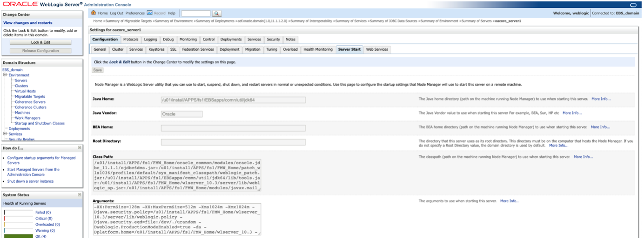The height and width of the screenshot is (240, 644).
Task: Click the Release Configuration button
Action: click(x=40, y=51)
